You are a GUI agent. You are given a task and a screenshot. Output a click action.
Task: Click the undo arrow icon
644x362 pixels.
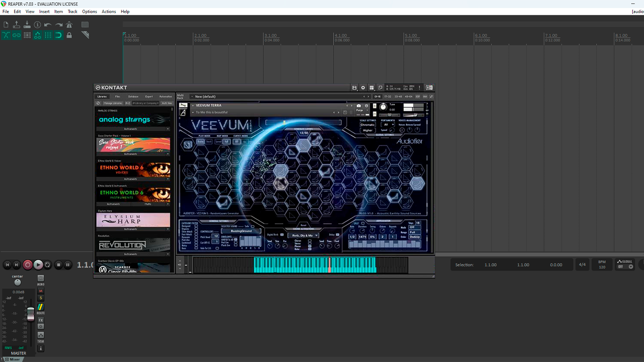pyautogui.click(x=48, y=25)
